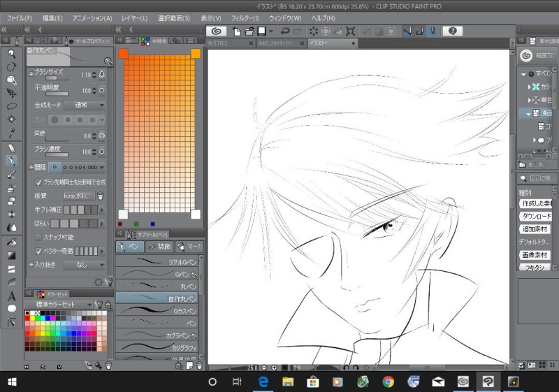The height and width of the screenshot is (392, 559).
Task: Select the Operation object tool
Action: click(x=11, y=80)
